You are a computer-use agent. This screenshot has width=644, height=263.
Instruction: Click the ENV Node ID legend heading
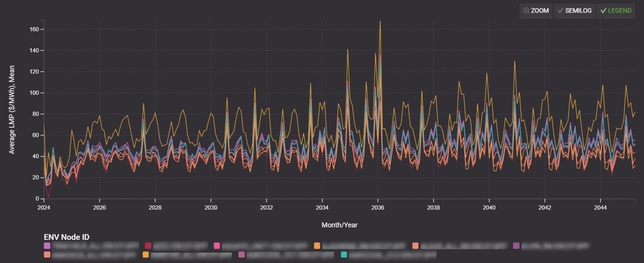click(66, 237)
